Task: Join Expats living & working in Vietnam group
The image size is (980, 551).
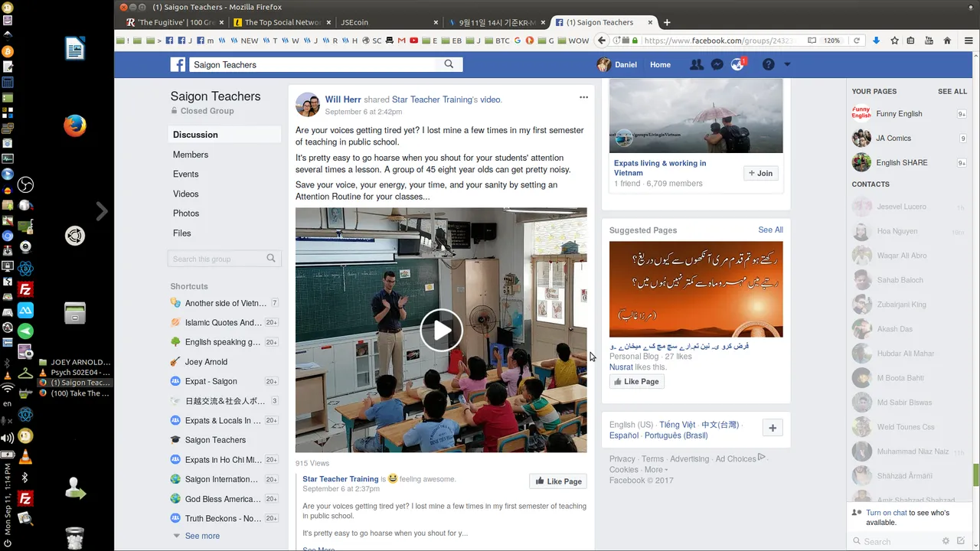Action: [x=761, y=173]
